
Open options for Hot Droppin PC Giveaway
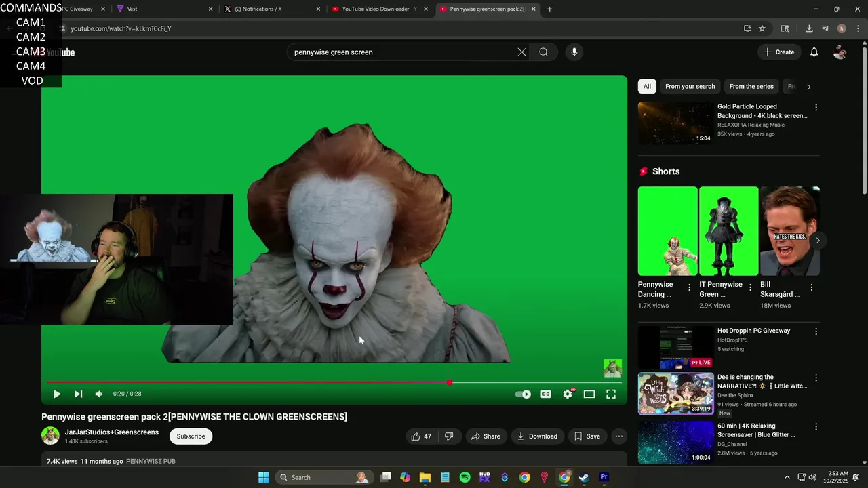coord(816,332)
